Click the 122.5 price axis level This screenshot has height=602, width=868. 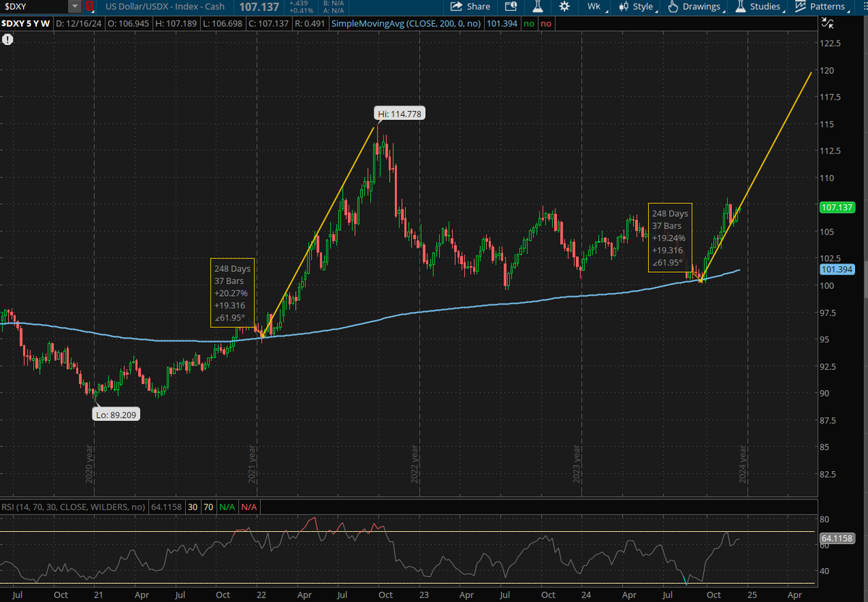click(x=830, y=43)
